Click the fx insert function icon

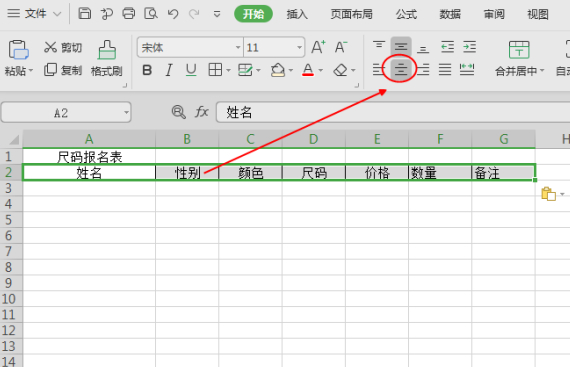click(201, 112)
